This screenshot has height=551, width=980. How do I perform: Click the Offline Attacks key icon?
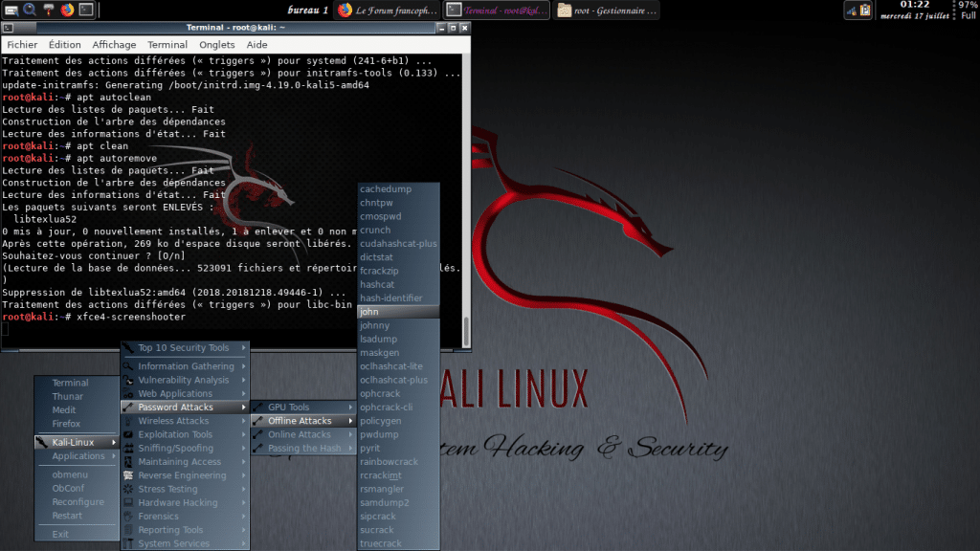258,421
